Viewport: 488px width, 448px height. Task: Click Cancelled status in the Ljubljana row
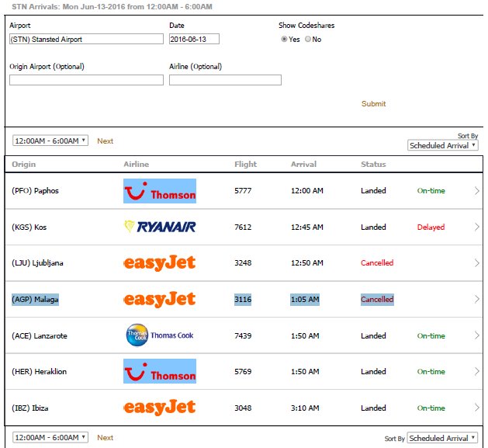coord(377,263)
